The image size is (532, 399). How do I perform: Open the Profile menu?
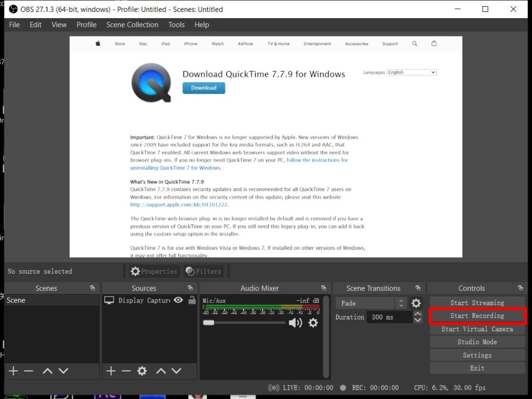pyautogui.click(x=87, y=25)
